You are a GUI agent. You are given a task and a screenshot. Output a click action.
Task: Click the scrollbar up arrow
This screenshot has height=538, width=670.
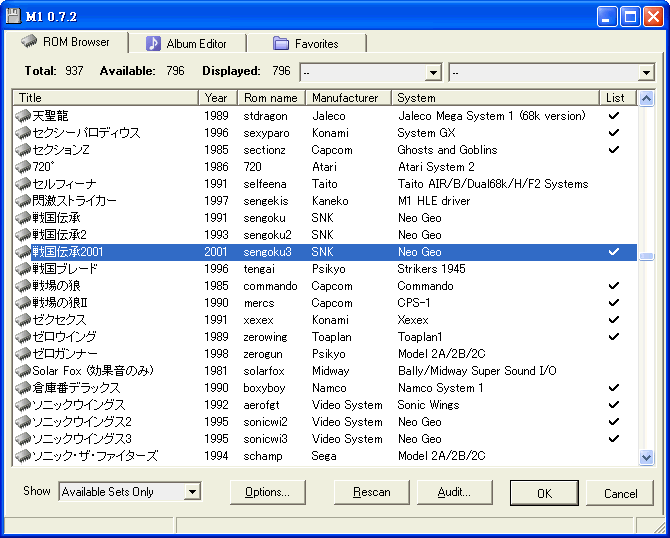pyautogui.click(x=646, y=99)
